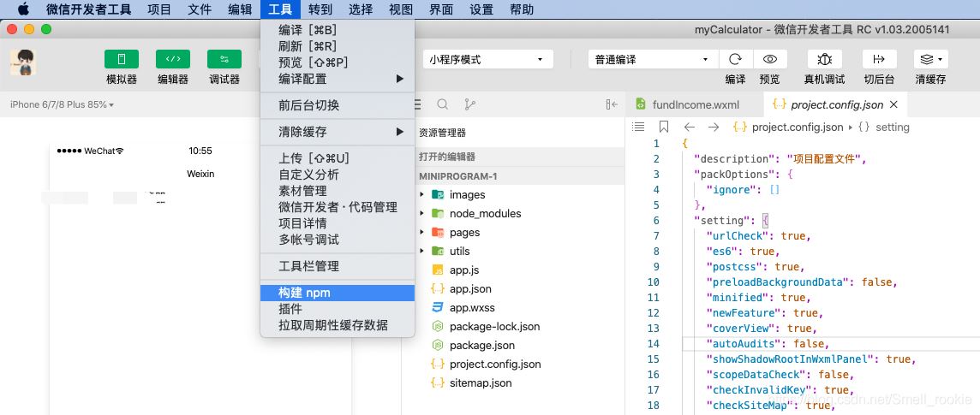Toggle the 编辑器 editor panel icon
The width and height of the screenshot is (980, 415).
(x=173, y=59)
